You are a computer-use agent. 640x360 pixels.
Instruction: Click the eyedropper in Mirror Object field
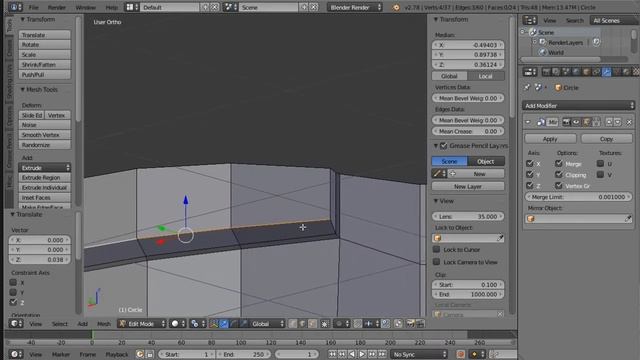[628, 219]
